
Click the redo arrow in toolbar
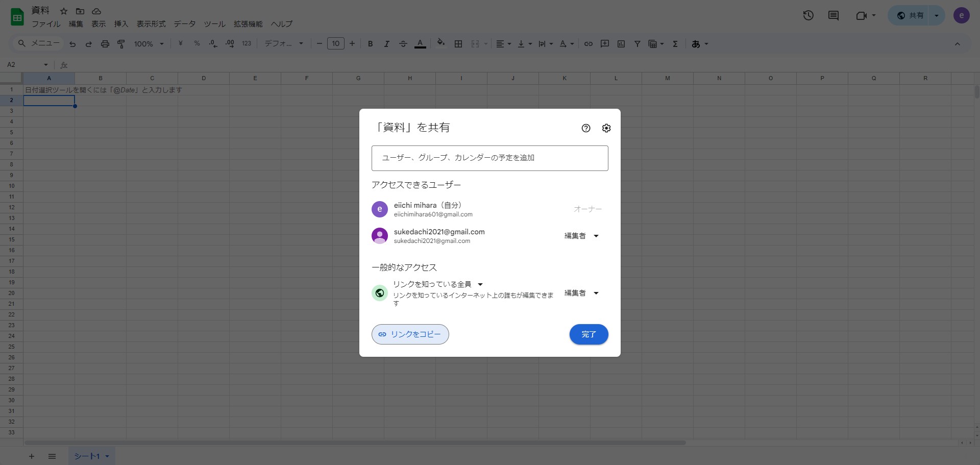(89, 44)
